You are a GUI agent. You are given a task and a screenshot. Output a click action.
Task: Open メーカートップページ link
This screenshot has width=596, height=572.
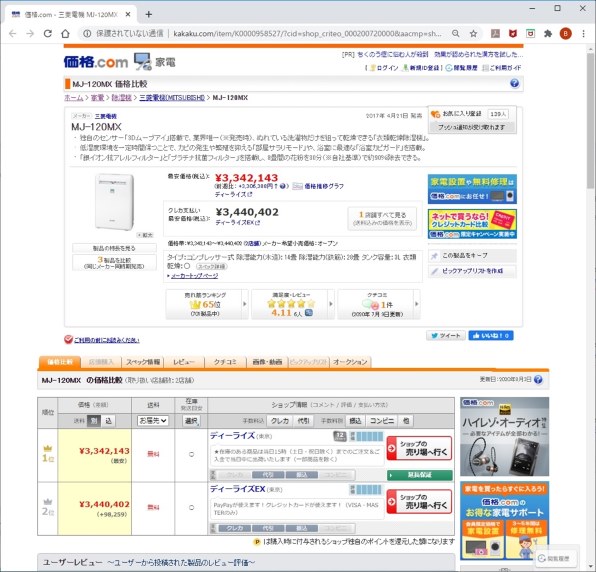pyautogui.click(x=194, y=276)
